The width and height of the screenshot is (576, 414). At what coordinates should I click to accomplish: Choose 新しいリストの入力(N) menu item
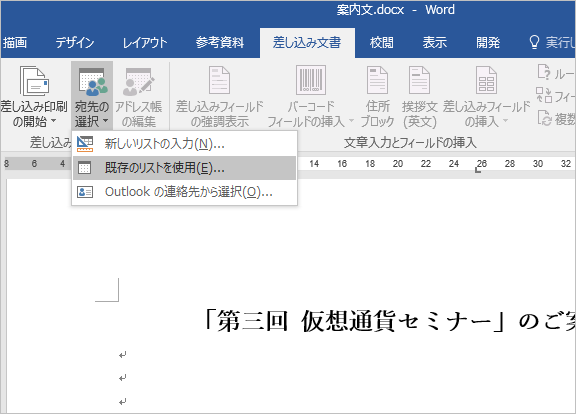click(184, 144)
